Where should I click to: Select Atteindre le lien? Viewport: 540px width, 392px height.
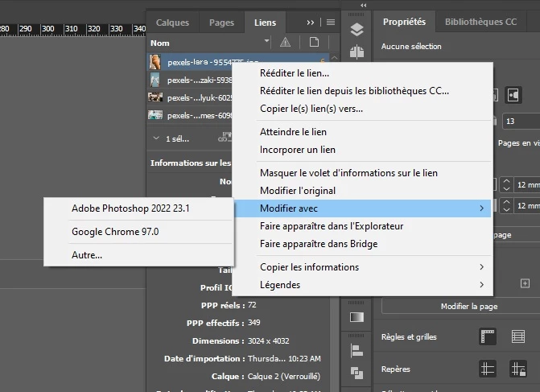(x=363, y=132)
